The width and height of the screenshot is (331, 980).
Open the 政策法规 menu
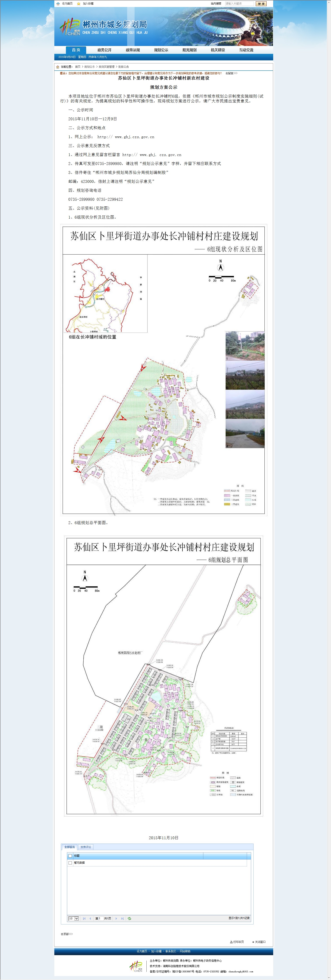[133, 50]
